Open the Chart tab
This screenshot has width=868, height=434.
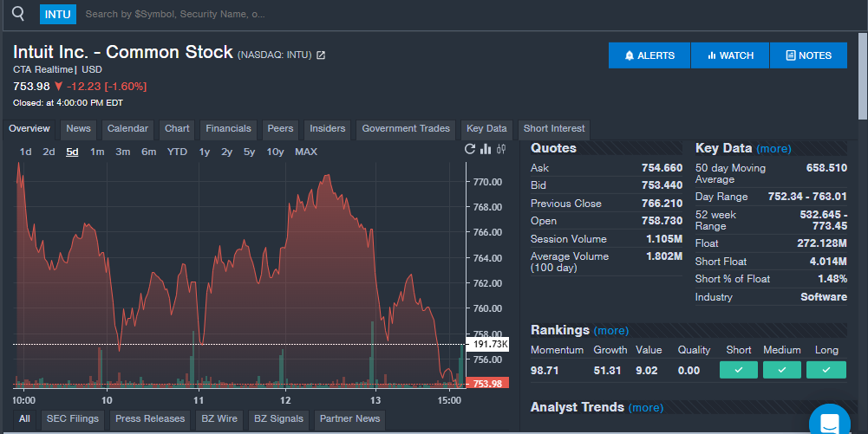coord(177,129)
